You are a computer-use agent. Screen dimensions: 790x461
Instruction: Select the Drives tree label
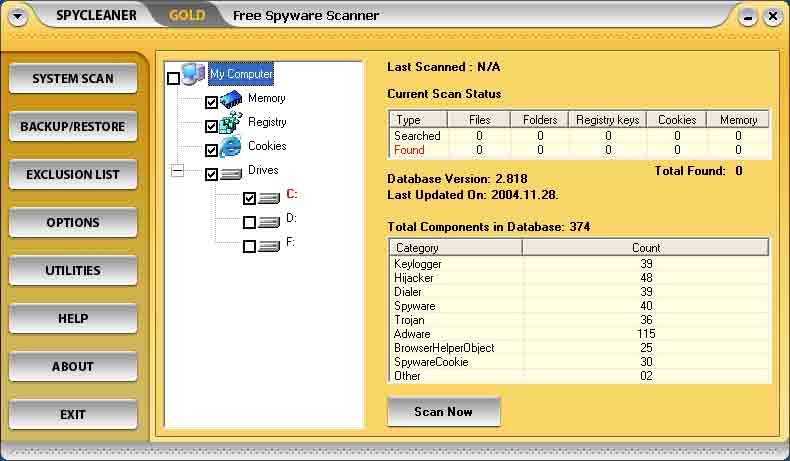[263, 170]
